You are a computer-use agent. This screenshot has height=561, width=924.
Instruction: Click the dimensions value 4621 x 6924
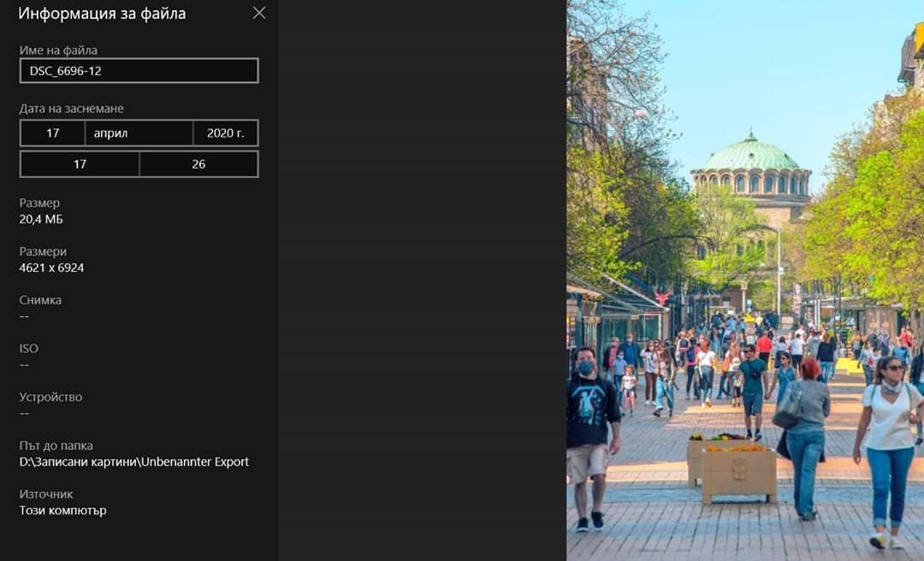point(51,268)
